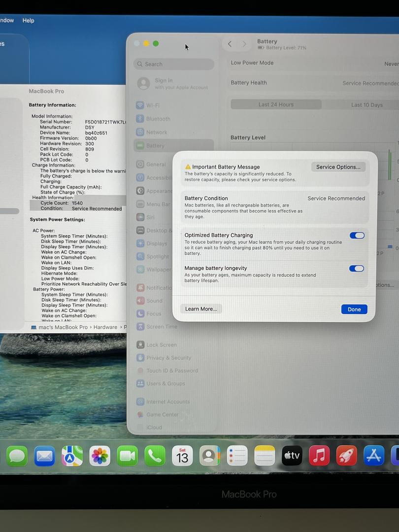Click the red rocket icon in the Dock

[346, 456]
